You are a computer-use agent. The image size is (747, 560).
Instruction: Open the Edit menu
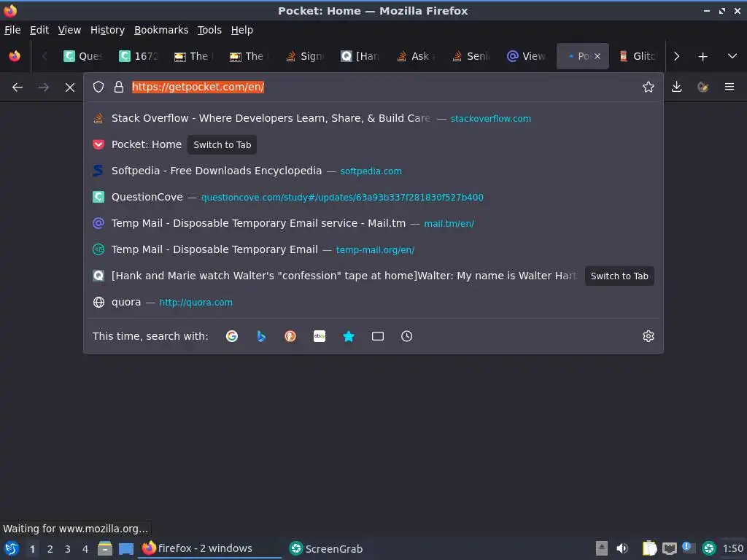point(39,30)
